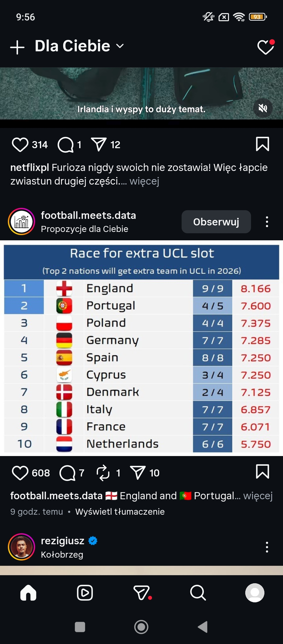This screenshot has width=283, height=644.
Task: Open comments on UCL slot post
Action: (x=67, y=473)
